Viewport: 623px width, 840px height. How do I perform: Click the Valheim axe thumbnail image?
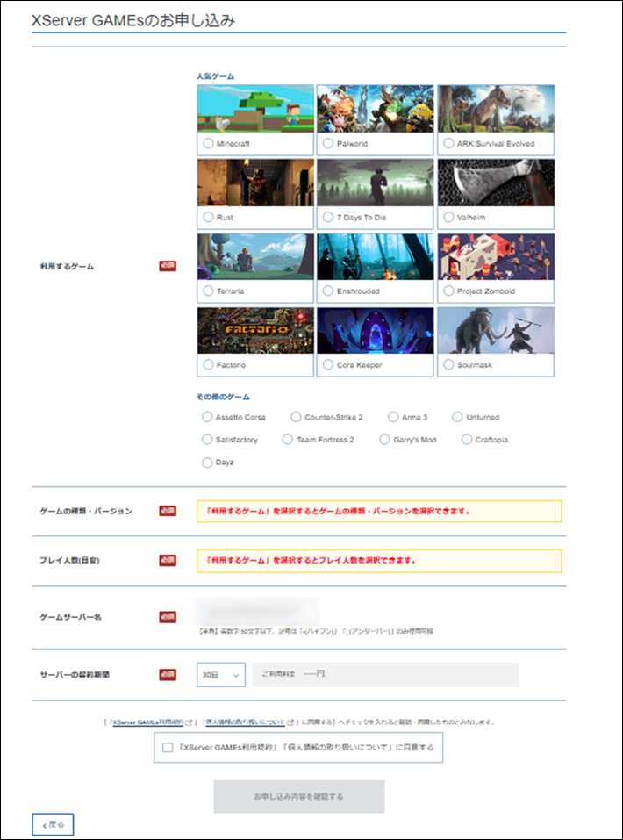pyautogui.click(x=496, y=183)
